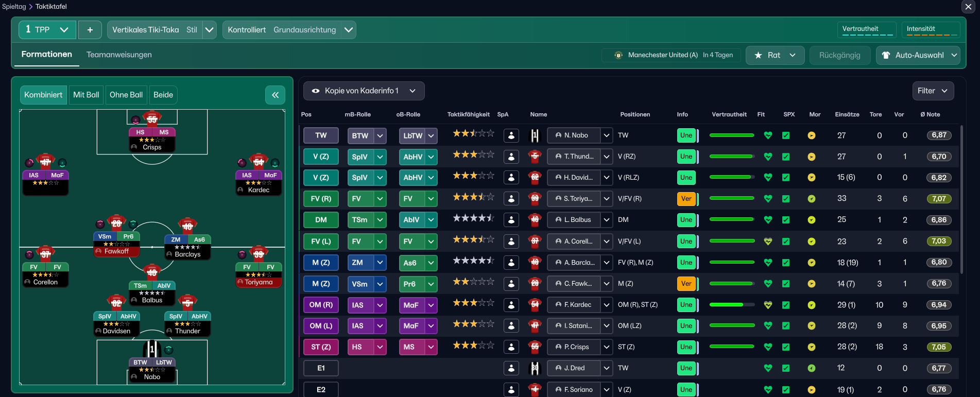Click the player profile icon in P. Crisps row
Viewport: 980px width, 397px height.
511,347
